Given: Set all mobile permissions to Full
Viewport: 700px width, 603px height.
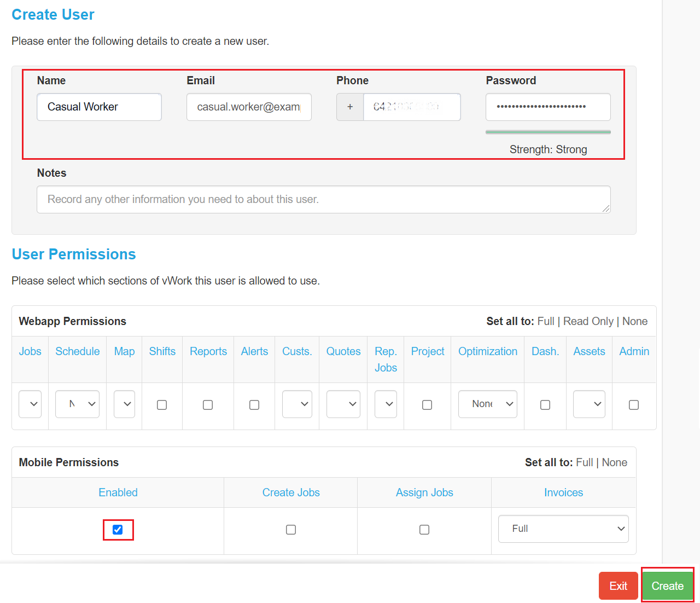Looking at the screenshot, I should pos(584,462).
